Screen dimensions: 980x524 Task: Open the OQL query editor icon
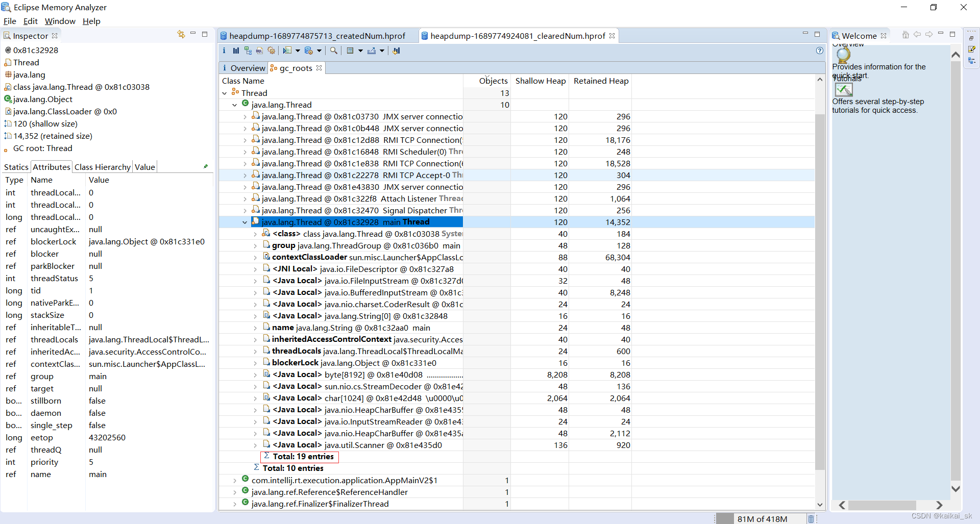coord(260,51)
